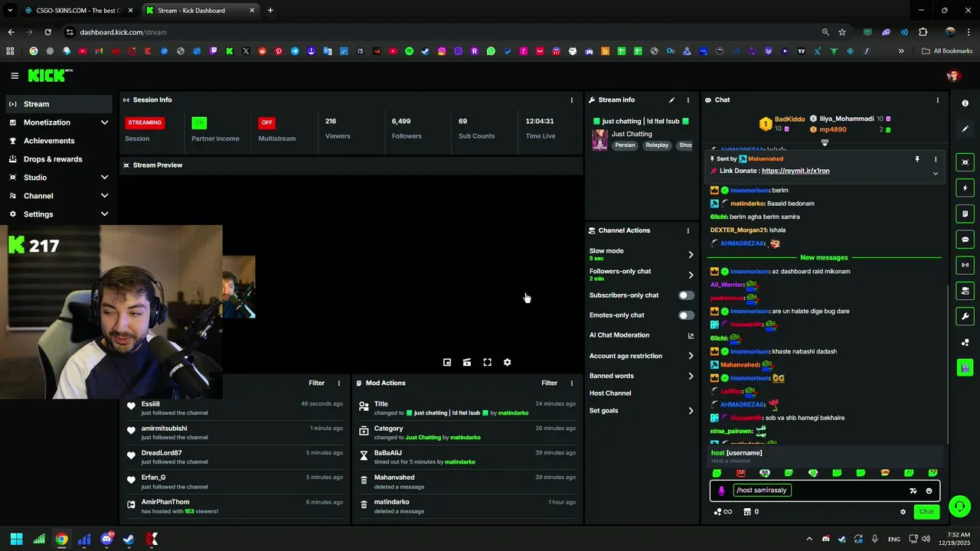Enter fullscreen in stream preview
The width and height of the screenshot is (980, 551).
[x=487, y=363]
